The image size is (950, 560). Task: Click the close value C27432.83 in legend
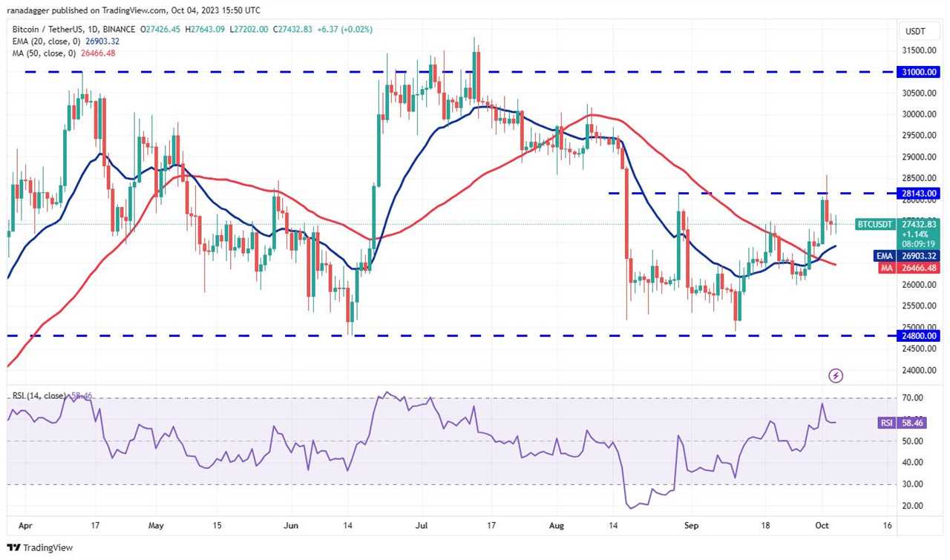(x=298, y=29)
